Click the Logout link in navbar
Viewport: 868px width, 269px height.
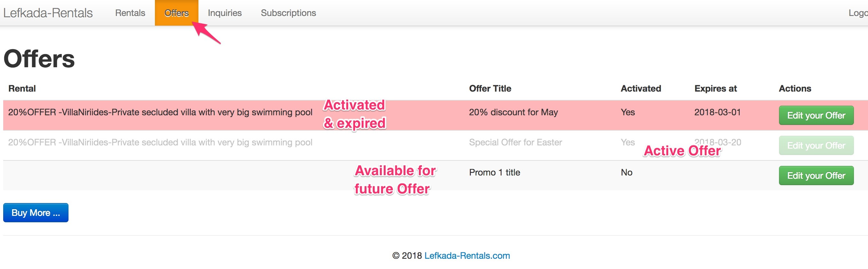(x=858, y=13)
